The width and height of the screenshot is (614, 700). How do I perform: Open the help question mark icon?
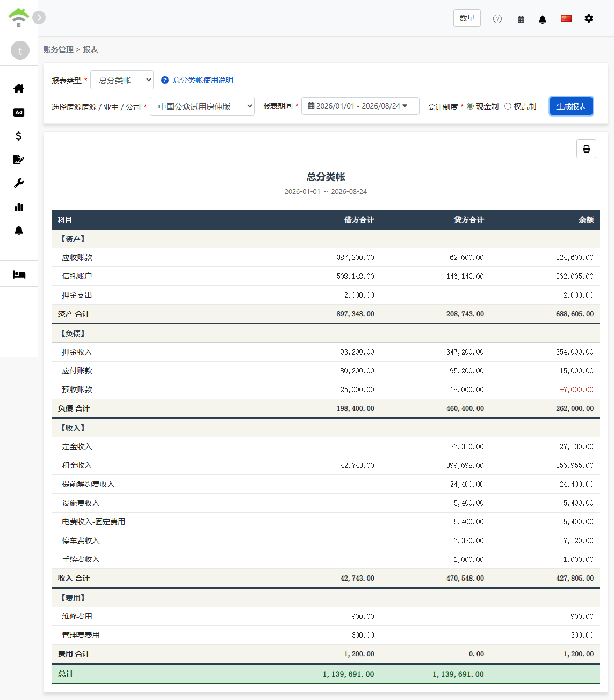coord(497,19)
